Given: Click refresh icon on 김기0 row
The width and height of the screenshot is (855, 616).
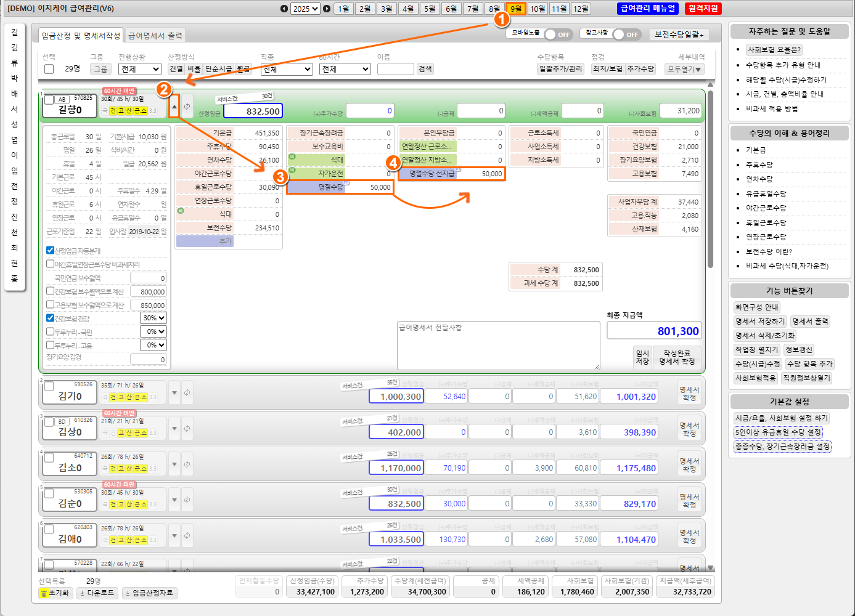Looking at the screenshot, I should (x=187, y=392).
